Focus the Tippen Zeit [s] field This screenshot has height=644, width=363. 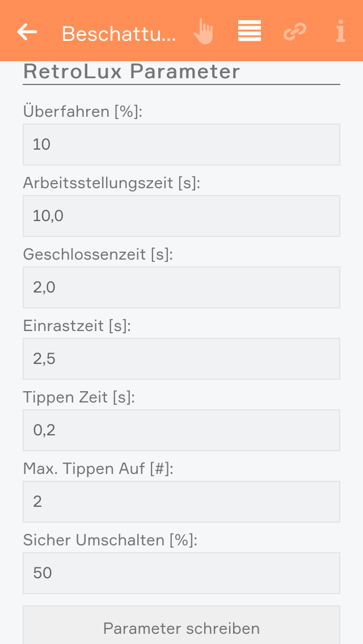[x=181, y=430]
